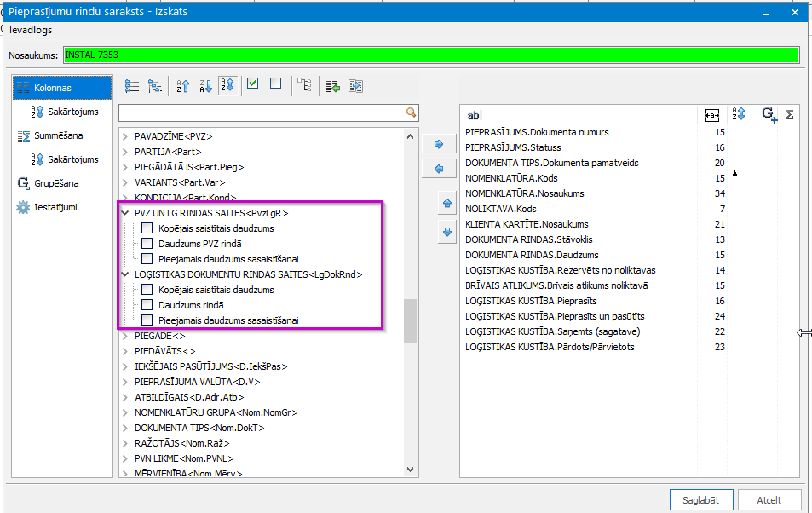Click the tree structure toolbar icon

[x=304, y=85]
